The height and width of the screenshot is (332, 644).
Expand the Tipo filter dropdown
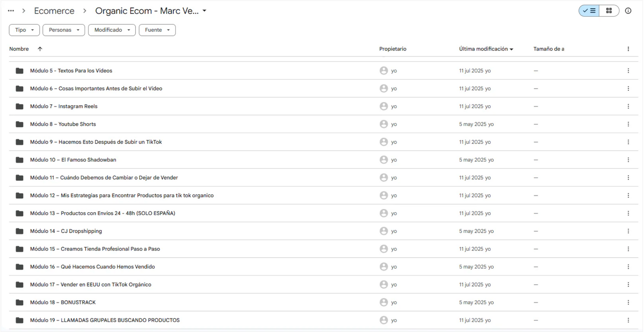(24, 30)
